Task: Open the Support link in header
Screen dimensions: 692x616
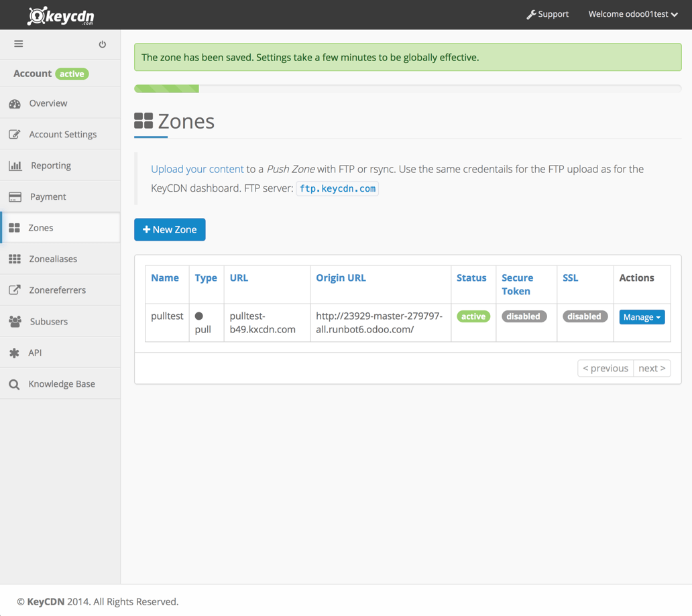Action: (x=547, y=14)
